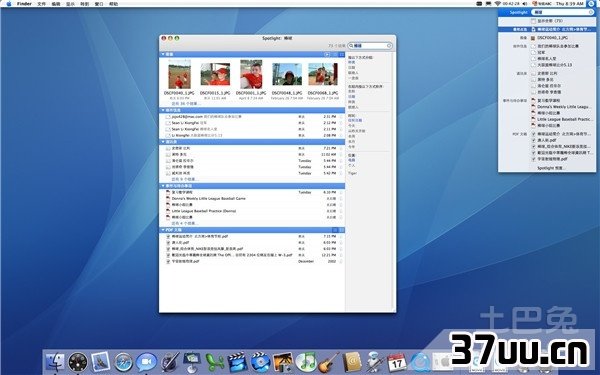
Task: Open the PDF row timed 12:21 PM
Action: click(x=253, y=255)
